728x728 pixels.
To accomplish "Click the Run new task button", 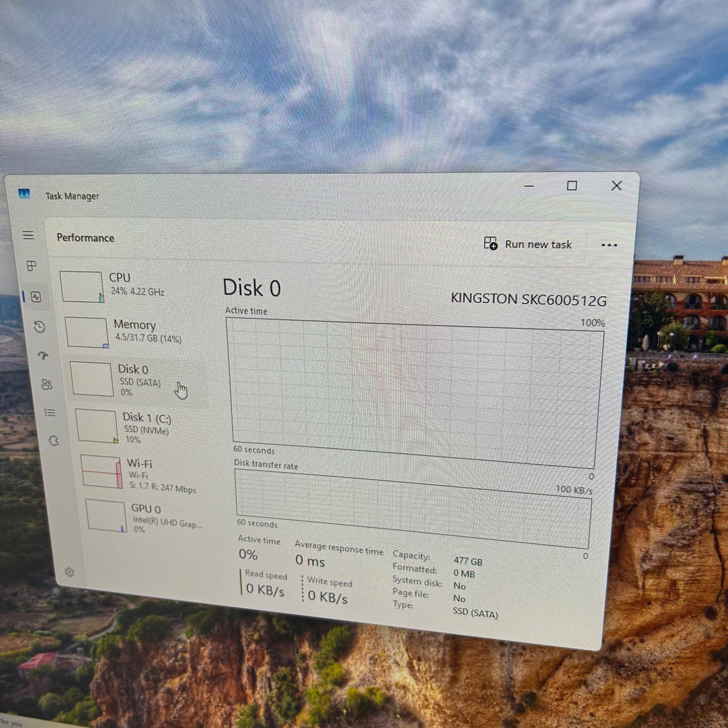I will point(528,244).
